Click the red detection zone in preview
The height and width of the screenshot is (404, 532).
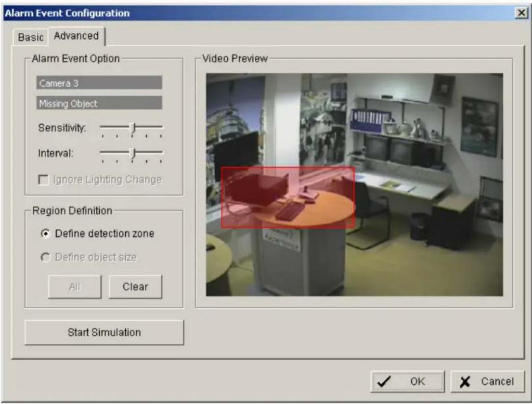288,197
